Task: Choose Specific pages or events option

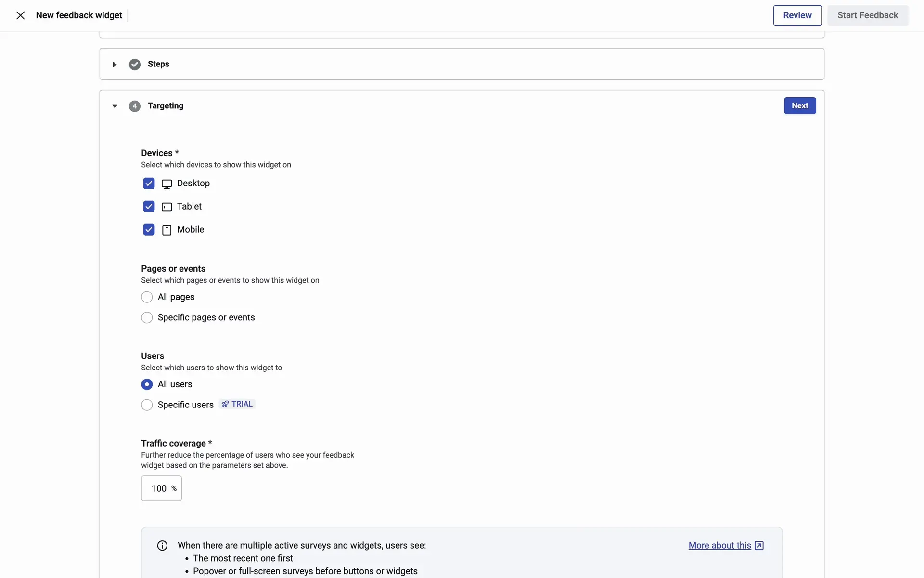Action: 147,317
